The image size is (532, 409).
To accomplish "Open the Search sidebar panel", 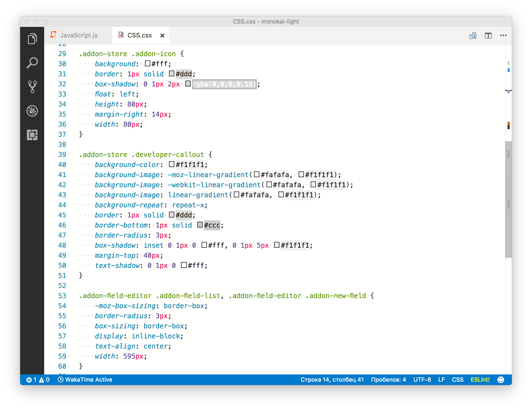I will pyautogui.click(x=32, y=63).
